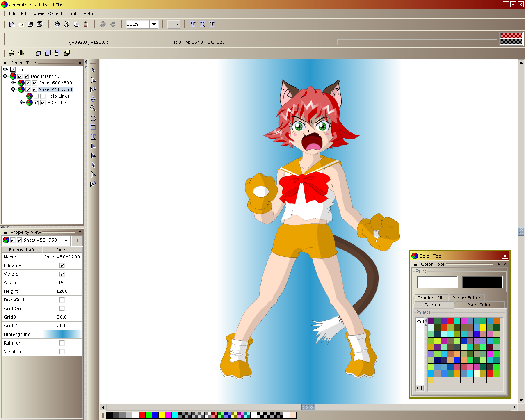Click the Cut scissors icon
Viewport: 525px width, 420px height.
pos(66,24)
